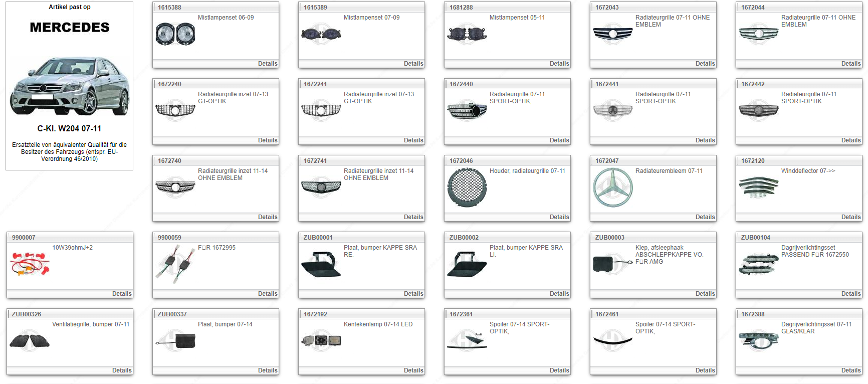Open Details for GT-OPTIK grille 1672240
Image resolution: width=868 pixels, height=384 pixels.
[x=268, y=140]
